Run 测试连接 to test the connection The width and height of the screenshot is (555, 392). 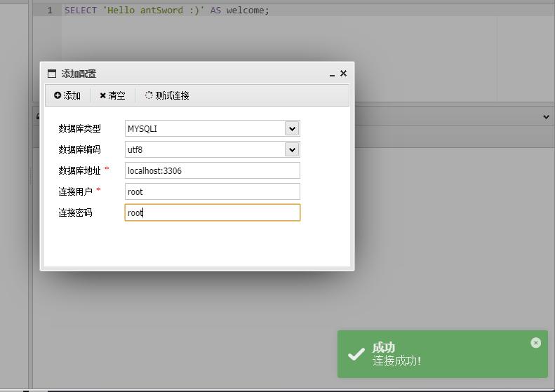tap(167, 95)
